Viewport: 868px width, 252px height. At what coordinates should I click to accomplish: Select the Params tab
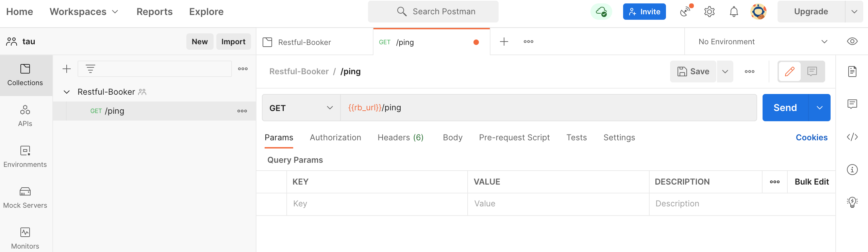coord(279,138)
